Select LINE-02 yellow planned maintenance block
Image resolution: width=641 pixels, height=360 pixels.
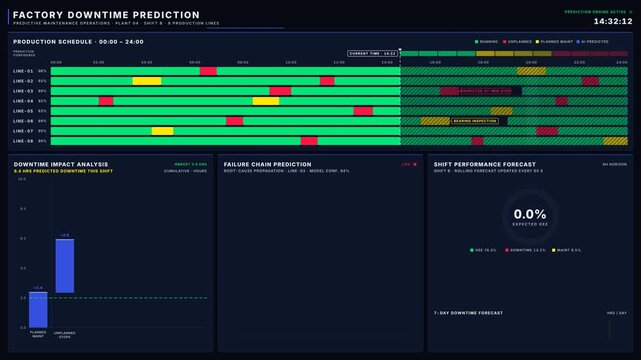[x=147, y=81]
